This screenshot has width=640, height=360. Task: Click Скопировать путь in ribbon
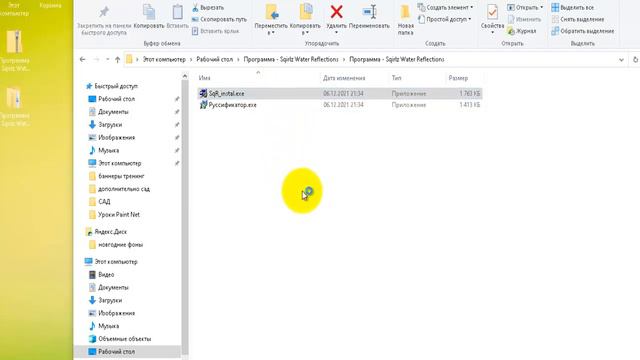[x=219, y=19]
